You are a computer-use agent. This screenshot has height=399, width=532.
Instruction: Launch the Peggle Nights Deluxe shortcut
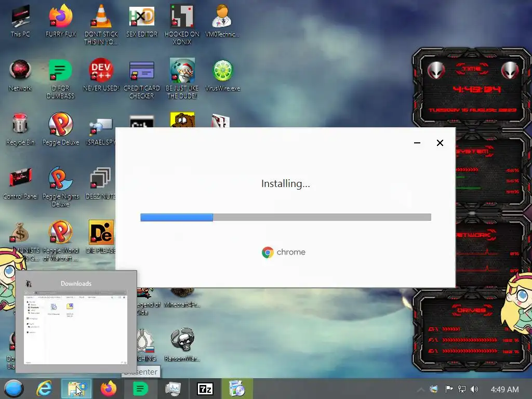(x=60, y=187)
